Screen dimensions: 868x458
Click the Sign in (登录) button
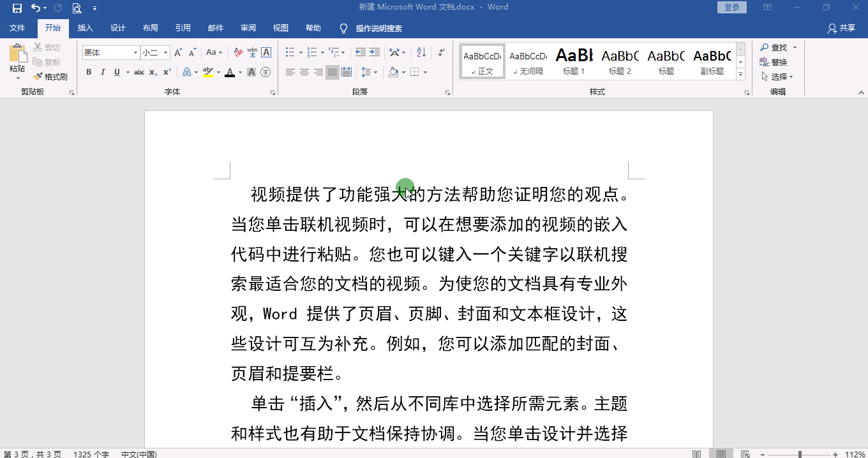(732, 8)
